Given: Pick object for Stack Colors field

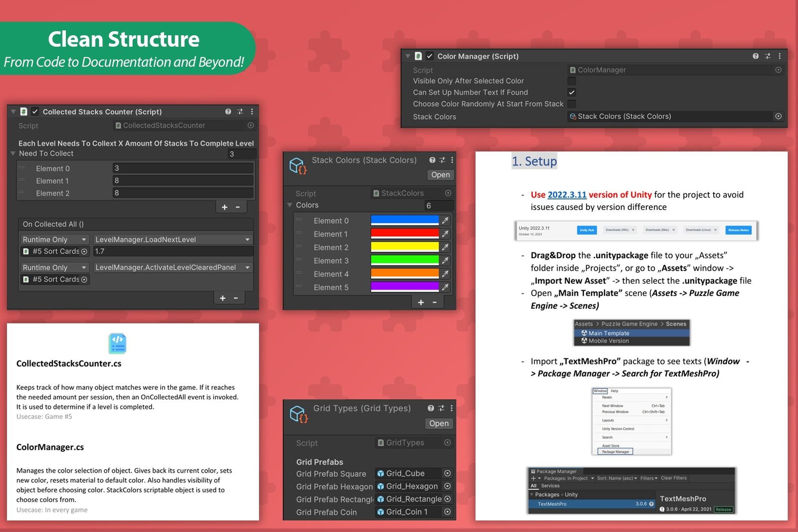Looking at the screenshot, I should pos(778,116).
